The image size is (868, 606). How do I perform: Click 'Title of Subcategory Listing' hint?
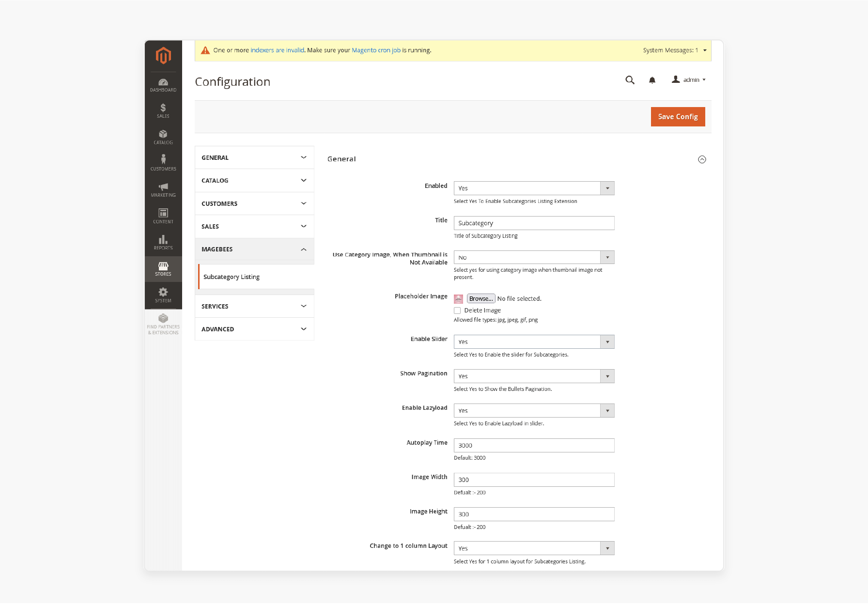coord(485,236)
